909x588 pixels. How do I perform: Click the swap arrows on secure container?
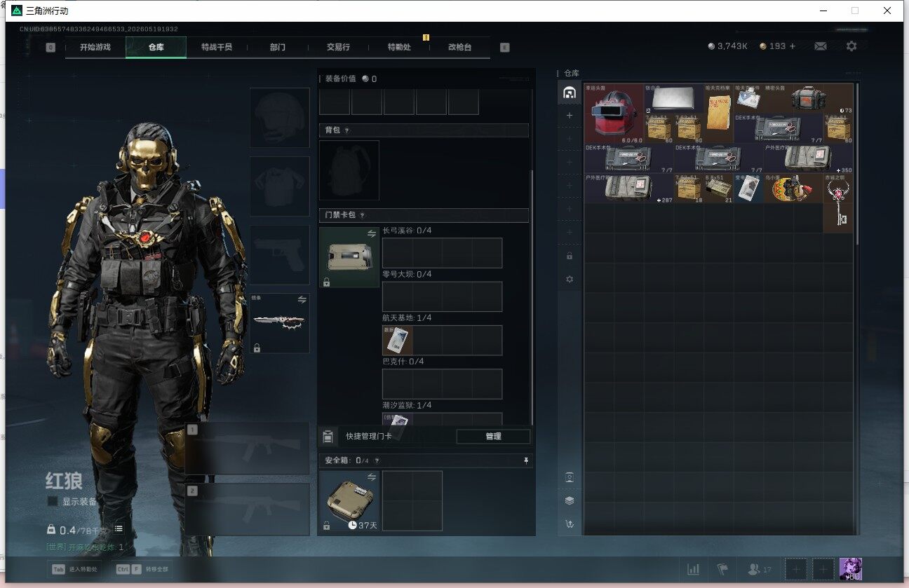[371, 477]
